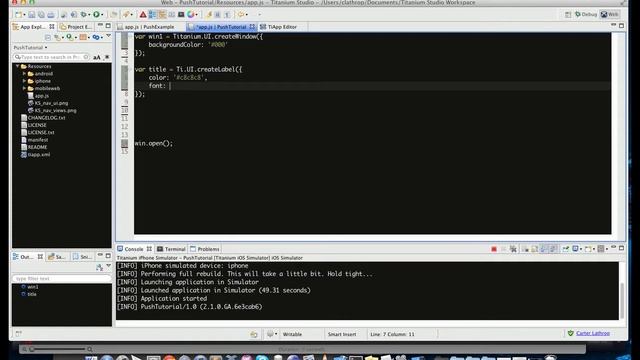The width and height of the screenshot is (640, 360).
Task: Click the blue link icon in App Explorer toolbar
Action: (96, 37)
